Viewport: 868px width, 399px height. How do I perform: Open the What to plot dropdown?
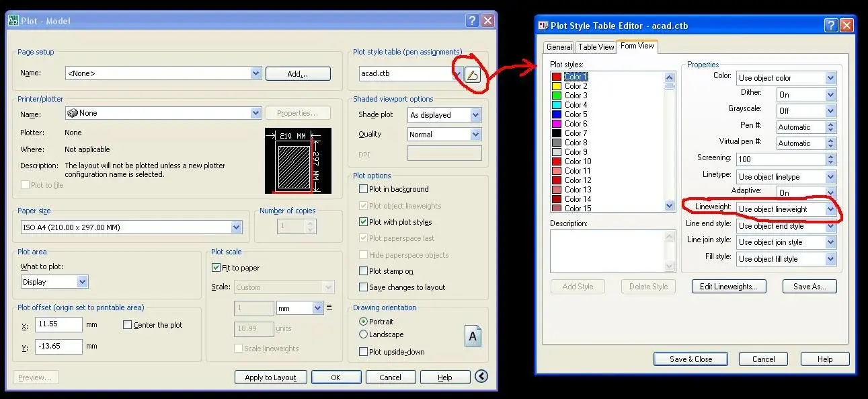pos(83,282)
